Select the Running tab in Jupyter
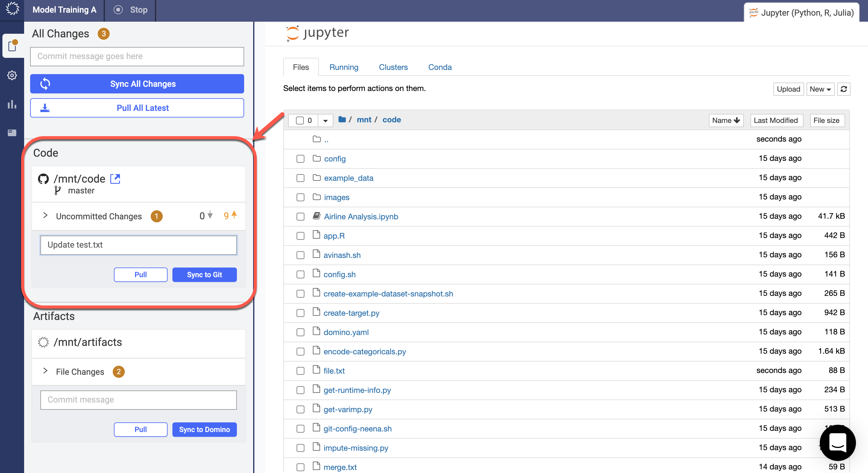This screenshot has width=868, height=473. coord(344,67)
